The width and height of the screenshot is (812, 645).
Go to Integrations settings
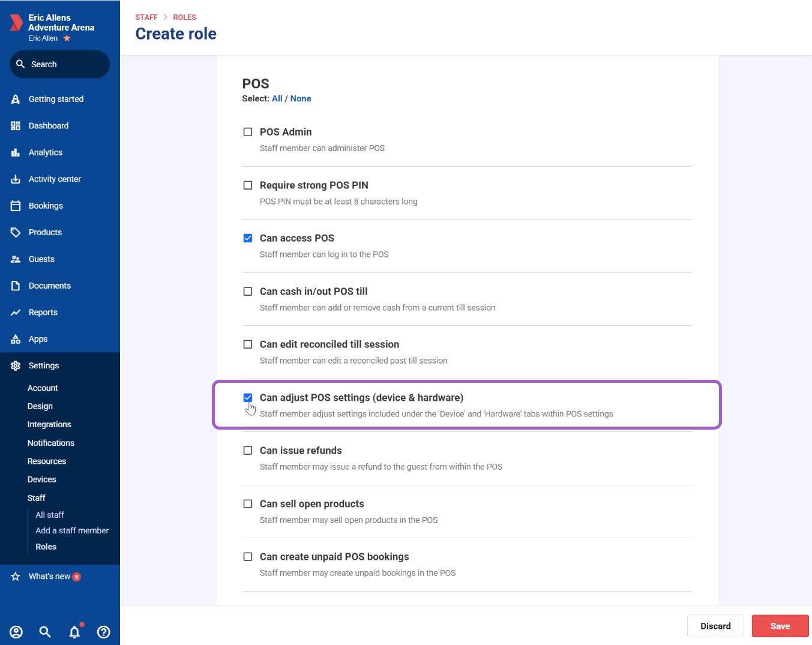click(x=49, y=424)
